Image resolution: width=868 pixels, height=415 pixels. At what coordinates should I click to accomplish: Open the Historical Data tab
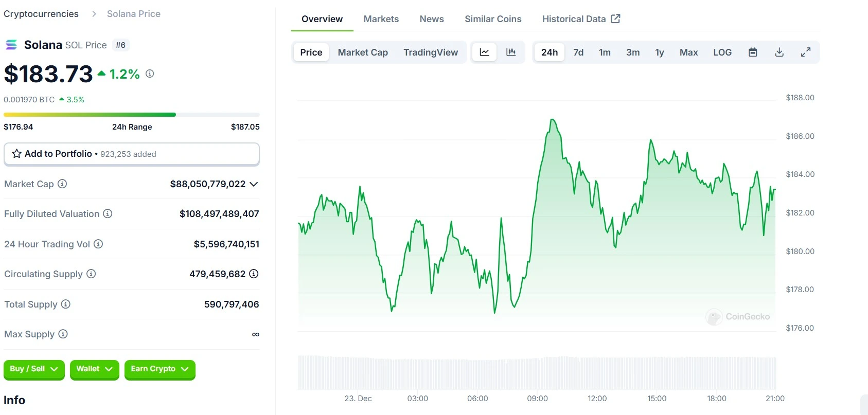click(581, 19)
